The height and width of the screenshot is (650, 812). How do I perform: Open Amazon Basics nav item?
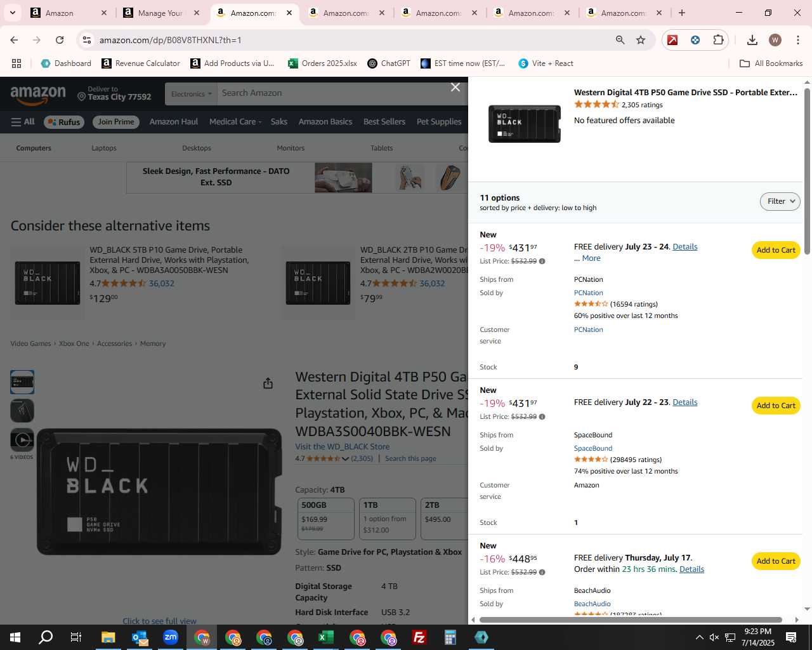(325, 122)
